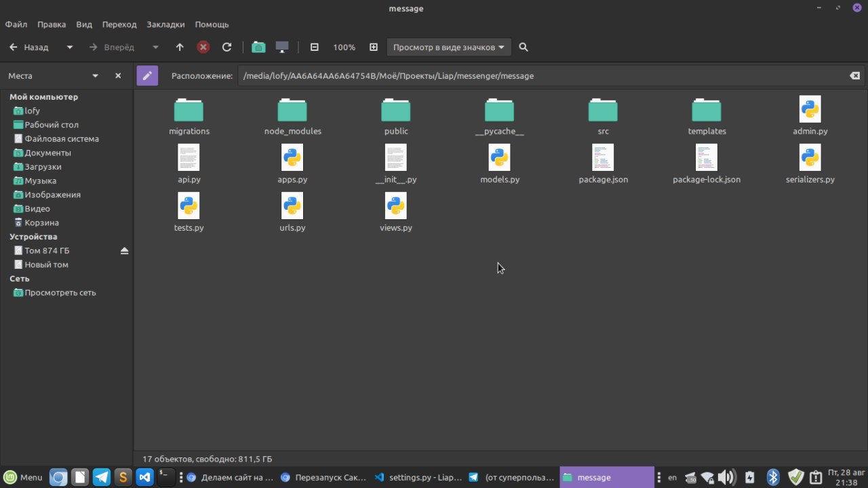The width and height of the screenshot is (868, 488).
Task: Switch to settings.py VS Code taskbar window
Action: coord(417,477)
